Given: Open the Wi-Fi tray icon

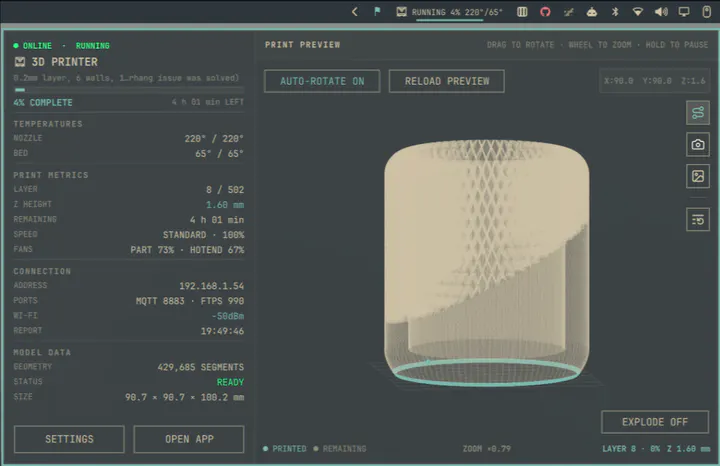Looking at the screenshot, I should pyautogui.click(x=638, y=12).
